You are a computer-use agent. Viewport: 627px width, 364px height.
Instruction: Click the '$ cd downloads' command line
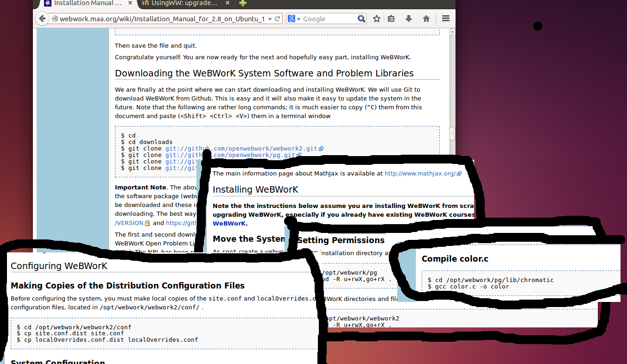146,142
